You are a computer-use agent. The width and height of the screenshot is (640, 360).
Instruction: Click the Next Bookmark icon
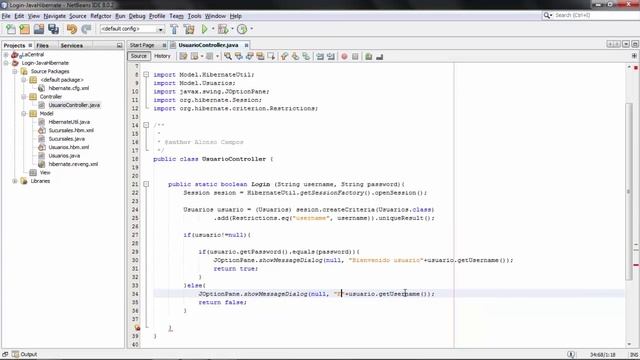tap(295, 56)
